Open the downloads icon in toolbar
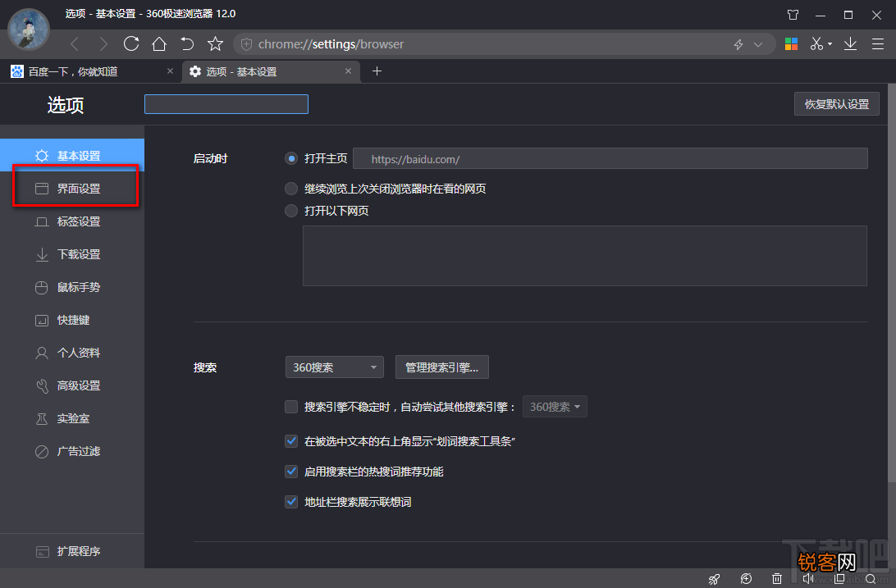 (850, 44)
